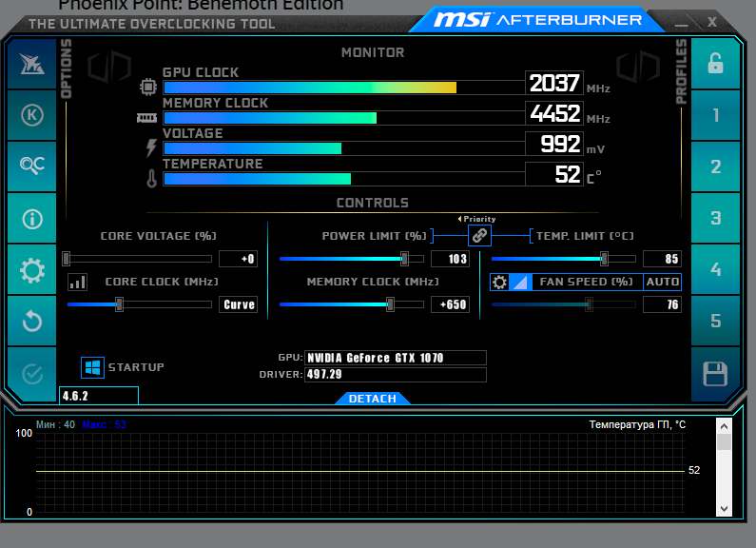This screenshot has width=756, height=548.
Task: Click the core clock Curve value field
Action: 238,304
